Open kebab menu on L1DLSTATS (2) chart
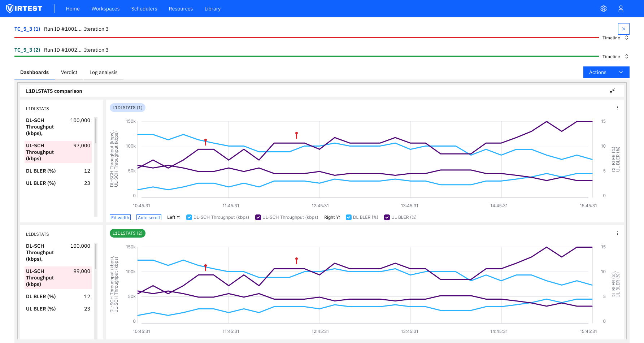The image size is (644, 343). click(x=617, y=233)
